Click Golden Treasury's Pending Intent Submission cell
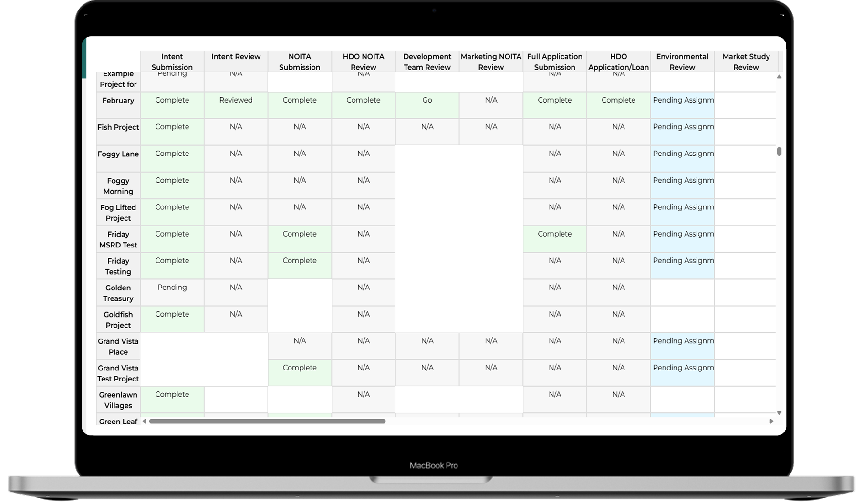 coord(172,293)
